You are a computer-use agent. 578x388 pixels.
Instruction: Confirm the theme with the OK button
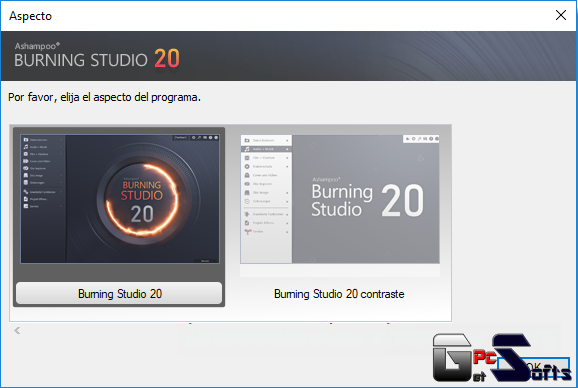click(533, 367)
